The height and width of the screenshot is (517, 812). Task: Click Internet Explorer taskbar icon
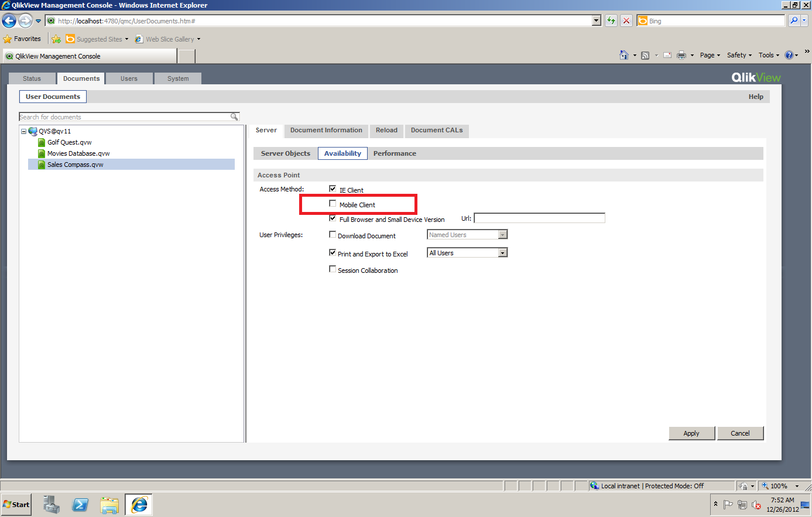pos(139,504)
